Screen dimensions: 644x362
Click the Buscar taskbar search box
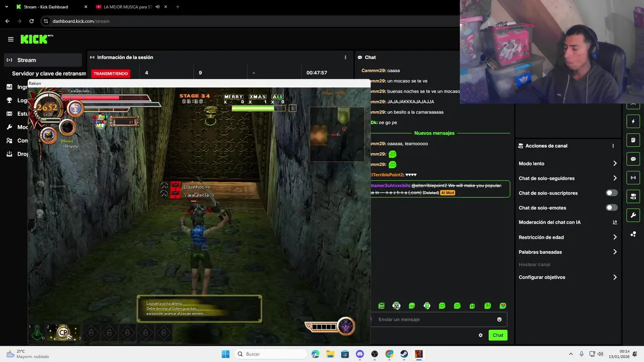[x=271, y=354]
